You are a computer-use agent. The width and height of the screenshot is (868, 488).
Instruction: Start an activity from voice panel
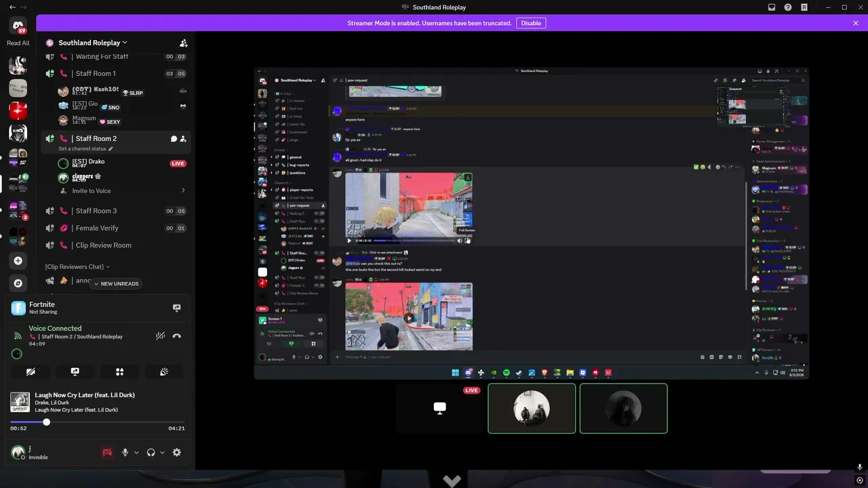pyautogui.click(x=119, y=371)
